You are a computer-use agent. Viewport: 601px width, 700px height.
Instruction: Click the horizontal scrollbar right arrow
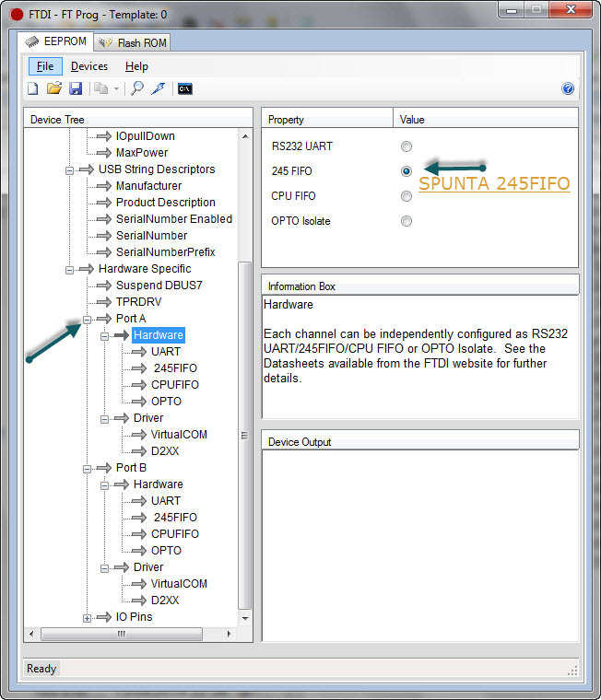pyautogui.click(x=230, y=634)
